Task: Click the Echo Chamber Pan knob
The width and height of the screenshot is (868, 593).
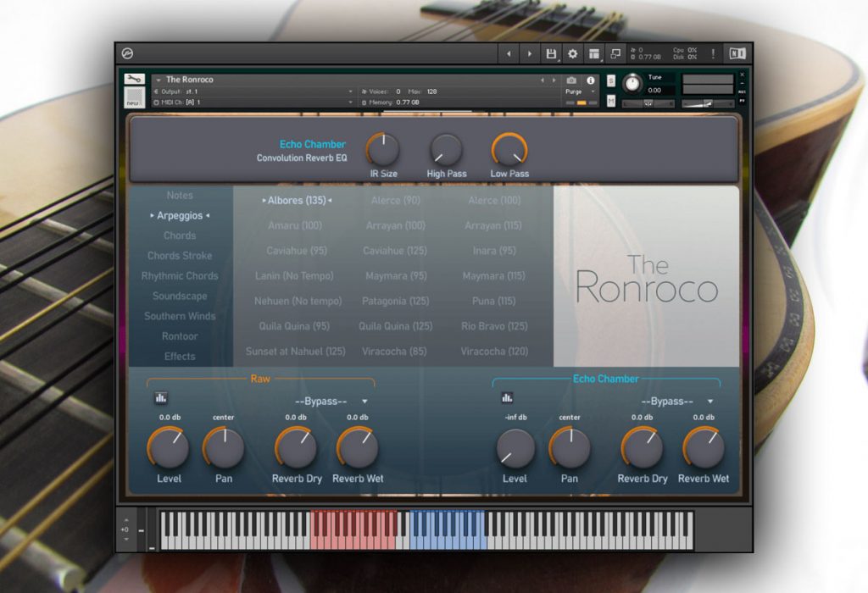Action: [x=570, y=447]
